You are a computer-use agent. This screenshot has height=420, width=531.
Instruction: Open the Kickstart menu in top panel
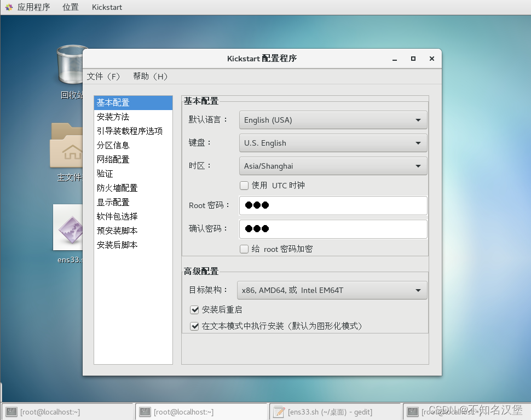coord(107,7)
